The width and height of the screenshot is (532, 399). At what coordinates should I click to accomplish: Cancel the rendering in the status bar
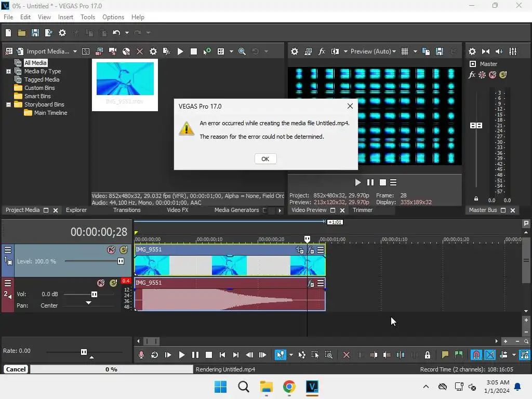click(16, 369)
